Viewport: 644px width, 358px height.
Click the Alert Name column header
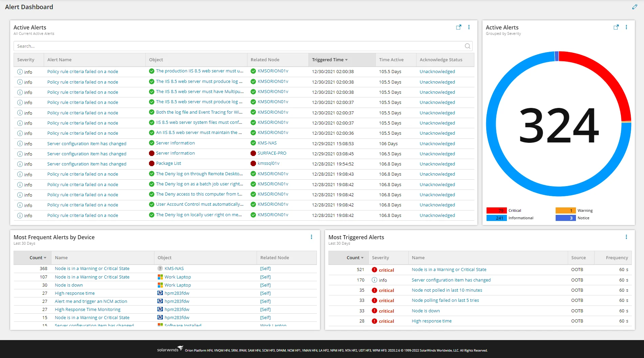pos(60,60)
